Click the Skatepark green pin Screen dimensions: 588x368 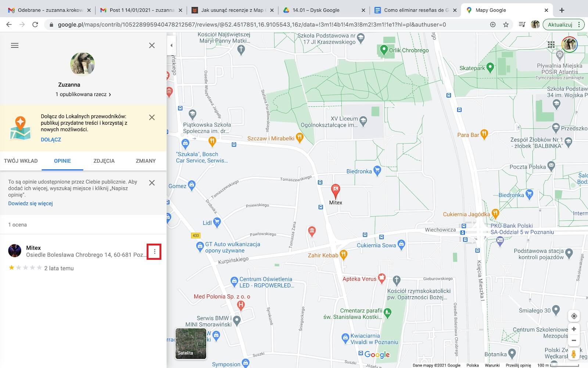(490, 67)
